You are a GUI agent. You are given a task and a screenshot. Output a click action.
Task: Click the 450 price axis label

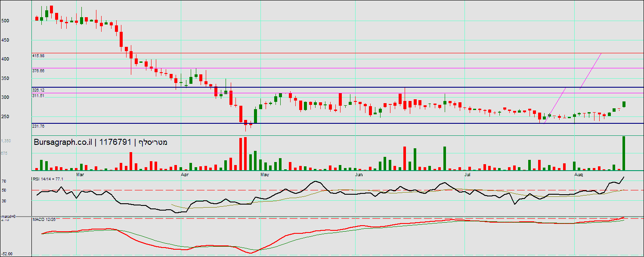point(5,40)
